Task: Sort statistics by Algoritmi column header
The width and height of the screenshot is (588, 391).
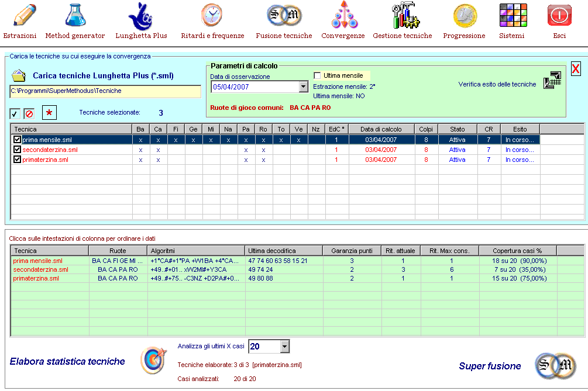Action: (x=196, y=251)
